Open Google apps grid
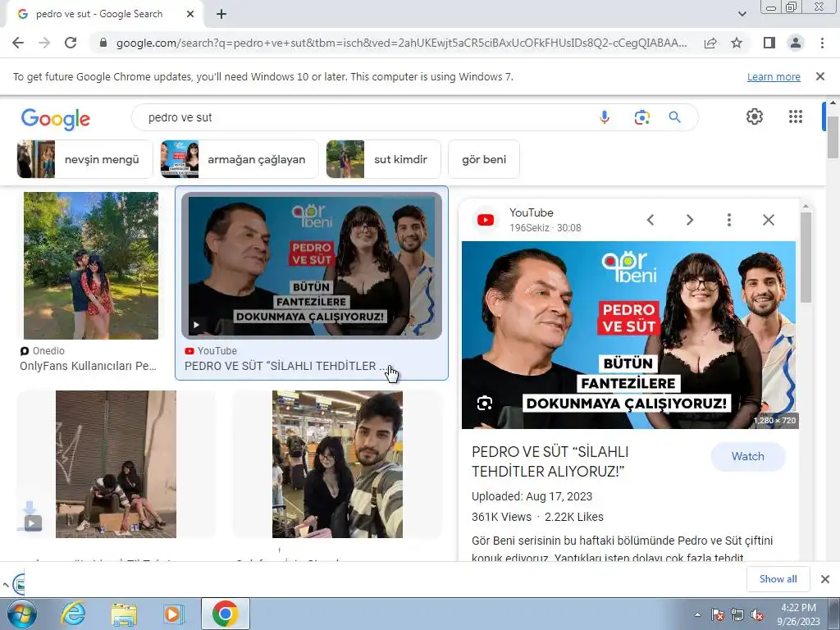 (796, 116)
